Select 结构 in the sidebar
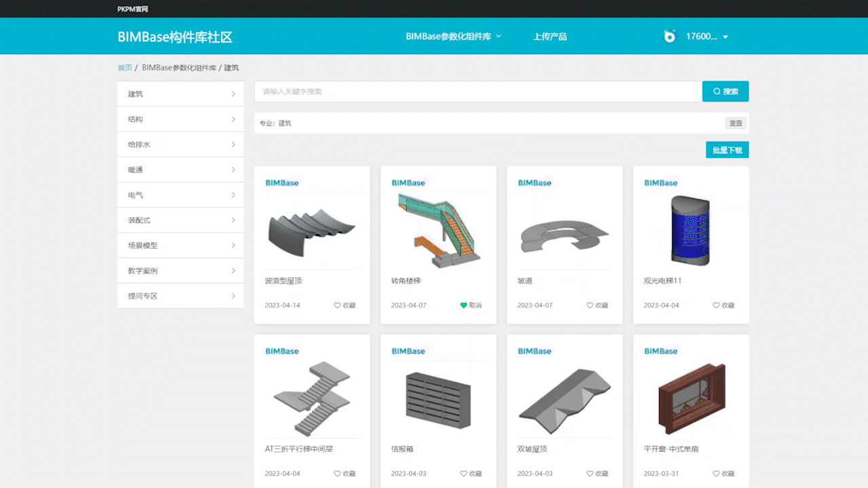Screen dimensions: 868x488 [x=180, y=119]
